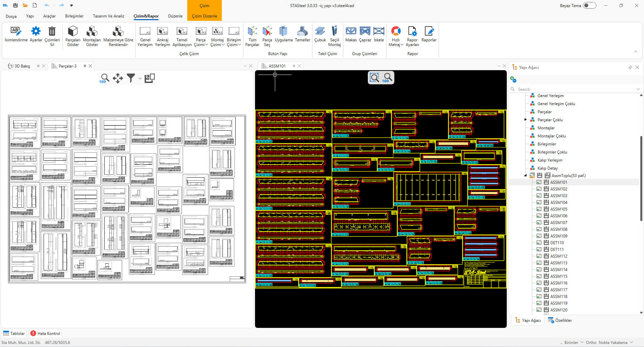The image size is (644, 347).
Task: Open the Hata Kontrol panel
Action: (46, 334)
